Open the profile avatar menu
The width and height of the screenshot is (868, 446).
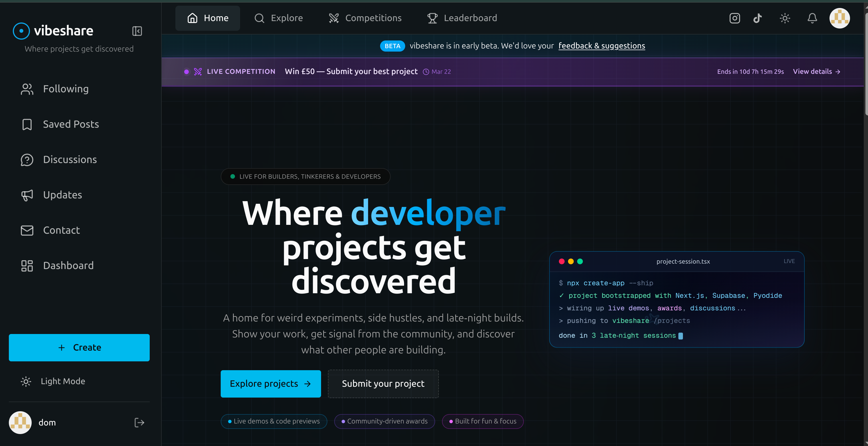pos(839,18)
